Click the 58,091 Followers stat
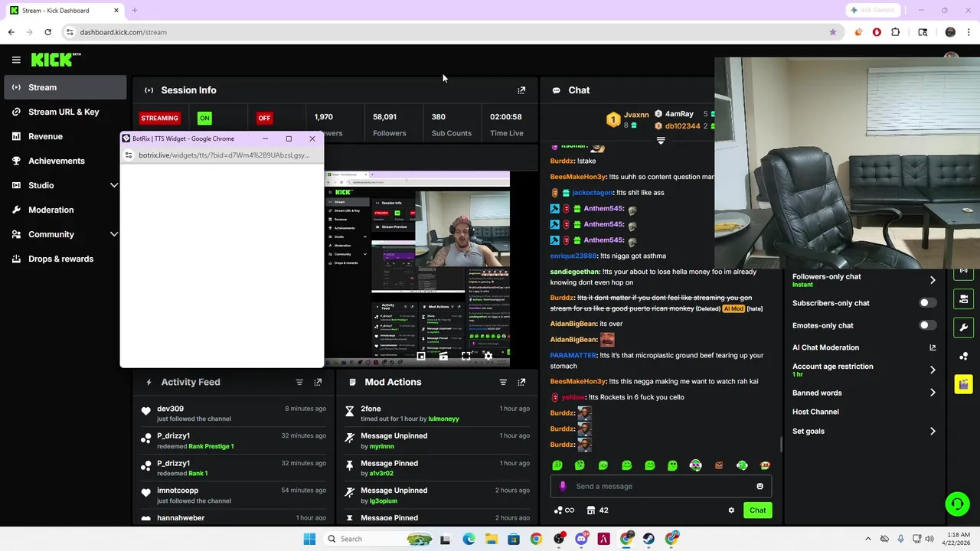 click(x=389, y=125)
